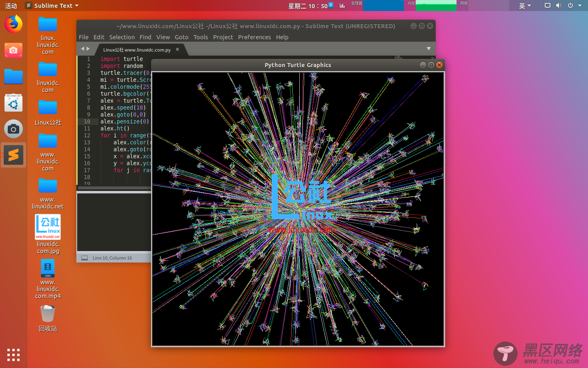Go to previous tab with left arrow
588x368 pixels.
pyautogui.click(x=82, y=49)
